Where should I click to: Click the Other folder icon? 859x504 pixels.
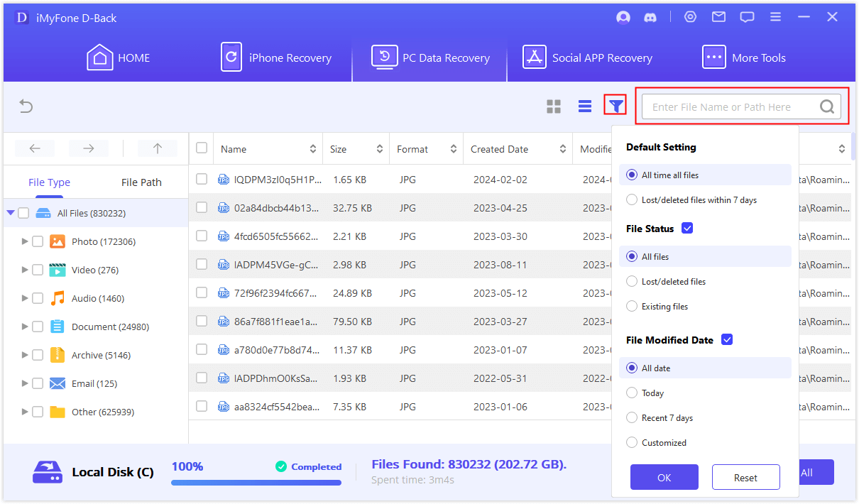(x=58, y=412)
